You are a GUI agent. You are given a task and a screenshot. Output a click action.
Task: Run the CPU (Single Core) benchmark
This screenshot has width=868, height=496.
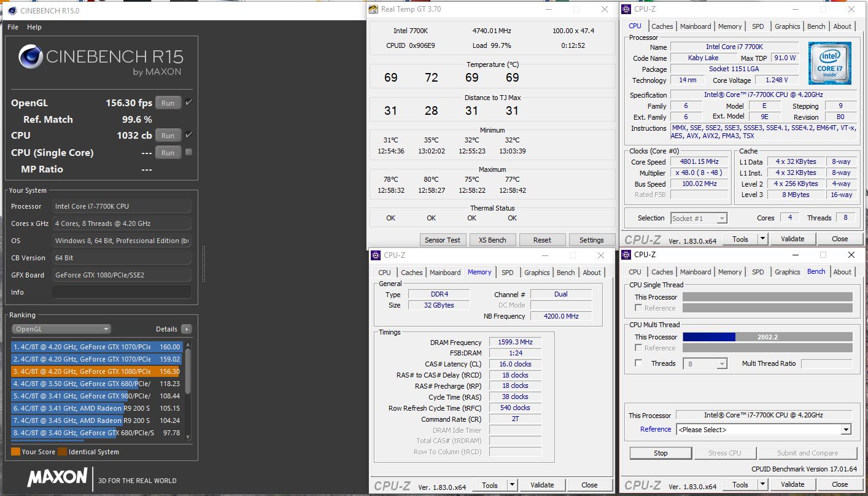pyautogui.click(x=168, y=152)
